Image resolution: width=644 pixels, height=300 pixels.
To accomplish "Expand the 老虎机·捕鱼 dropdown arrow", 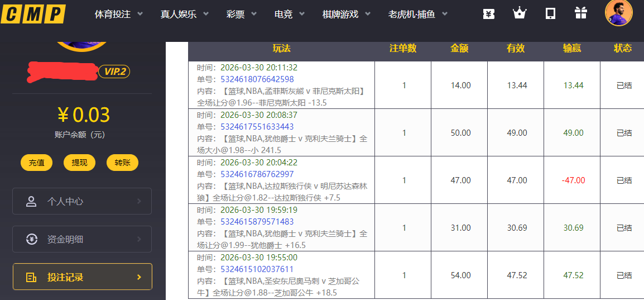I will click(444, 14).
